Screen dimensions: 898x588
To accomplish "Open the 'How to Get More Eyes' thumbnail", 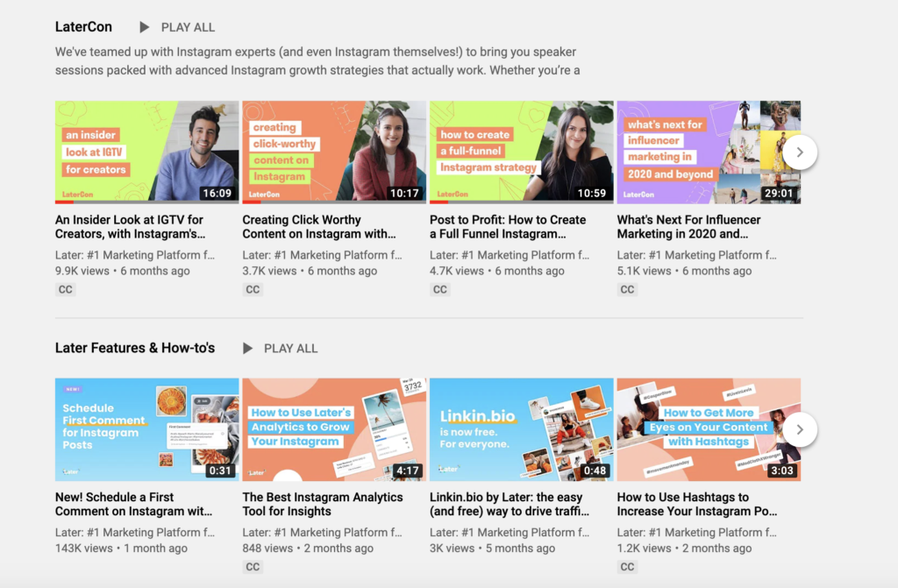I will click(x=709, y=429).
